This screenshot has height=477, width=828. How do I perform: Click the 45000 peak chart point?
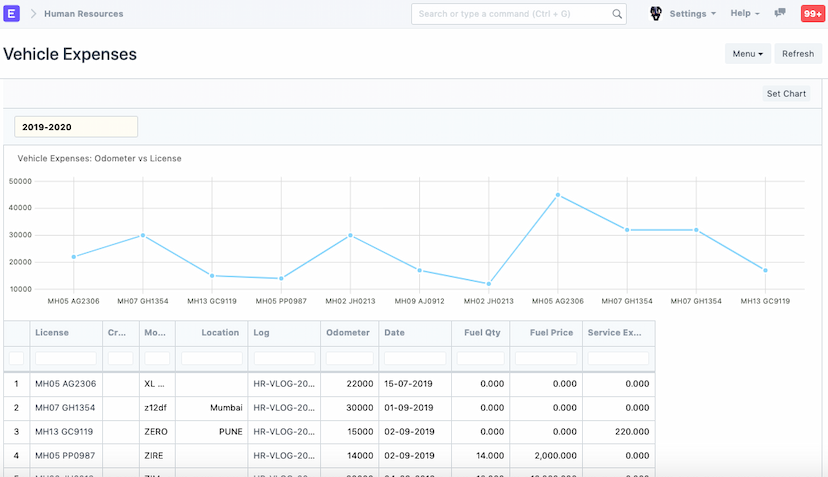pyautogui.click(x=558, y=195)
